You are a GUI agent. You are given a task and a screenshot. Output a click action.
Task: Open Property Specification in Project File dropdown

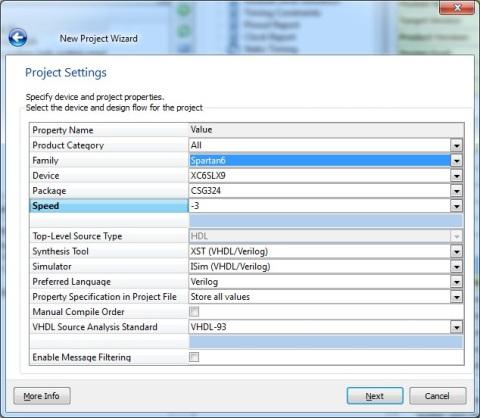[456, 297]
